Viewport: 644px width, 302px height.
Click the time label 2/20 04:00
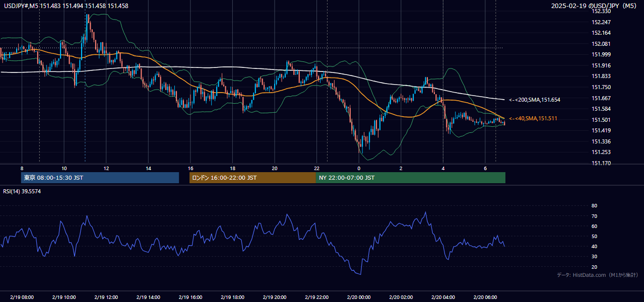click(443, 297)
